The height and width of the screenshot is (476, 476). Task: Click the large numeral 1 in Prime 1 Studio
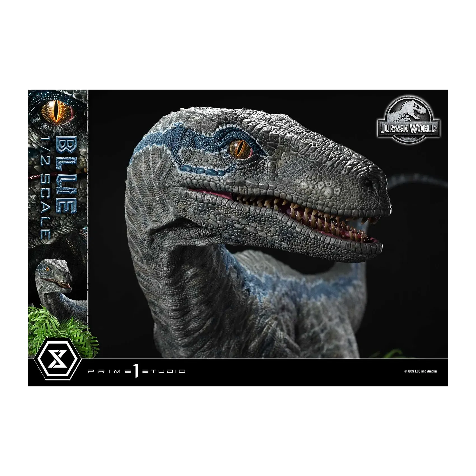pyautogui.click(x=136, y=371)
